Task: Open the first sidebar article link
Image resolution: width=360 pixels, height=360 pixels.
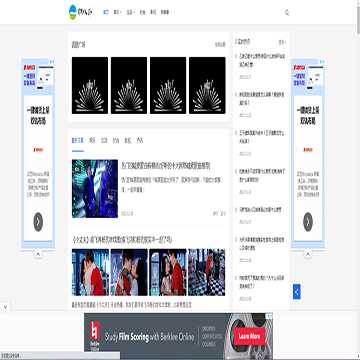Action: coord(262,60)
